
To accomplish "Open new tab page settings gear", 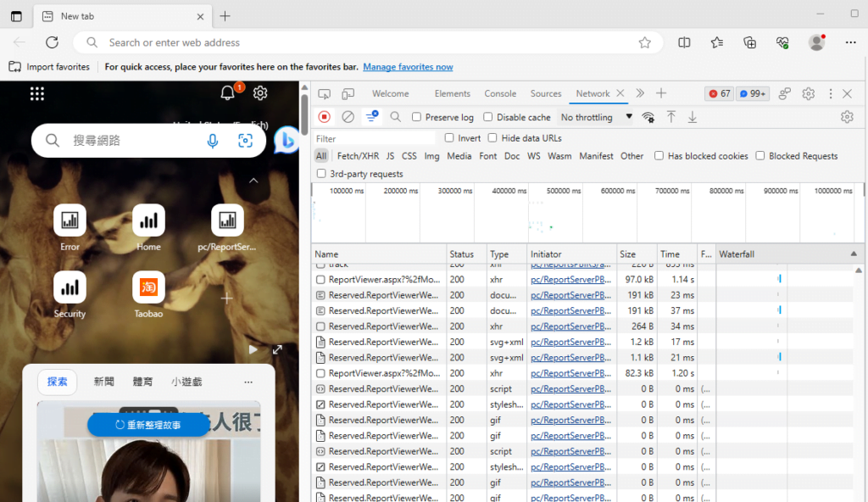I will coord(260,93).
